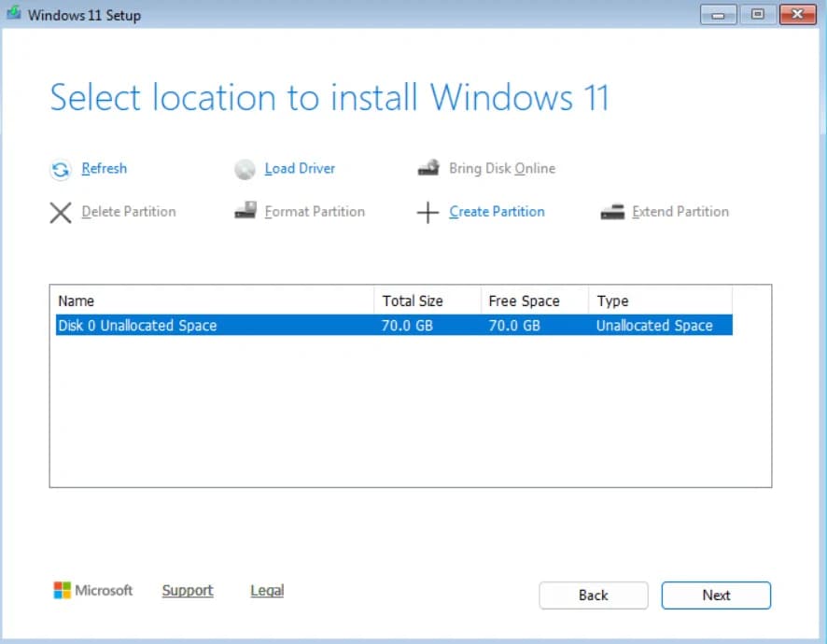This screenshot has width=827, height=644.
Task: Click the Format Partition drive icon
Action: [x=245, y=210]
